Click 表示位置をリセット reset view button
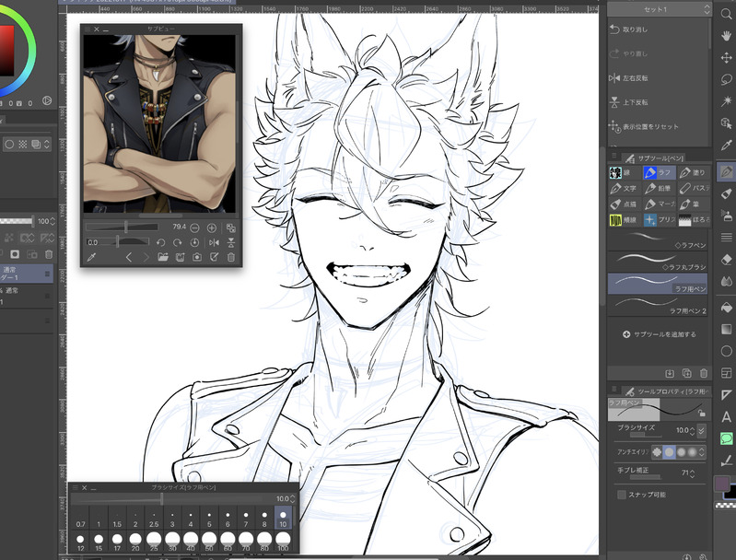Viewport: 736px width, 560px height. coord(644,126)
